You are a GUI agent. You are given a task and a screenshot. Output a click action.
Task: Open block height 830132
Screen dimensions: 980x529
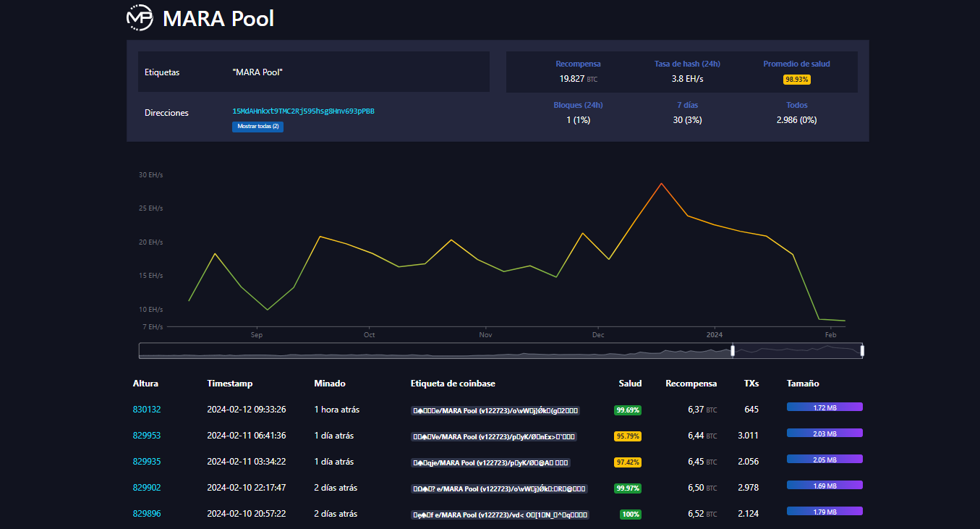click(x=147, y=410)
